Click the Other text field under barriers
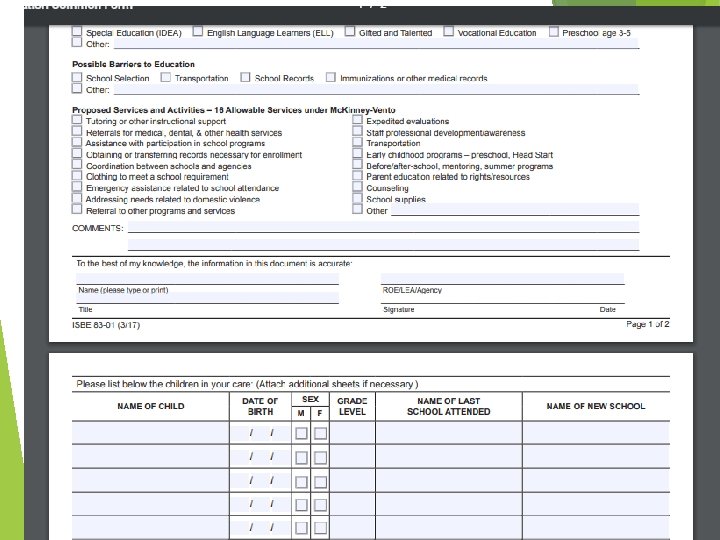This screenshot has width=720, height=540. coord(377,89)
